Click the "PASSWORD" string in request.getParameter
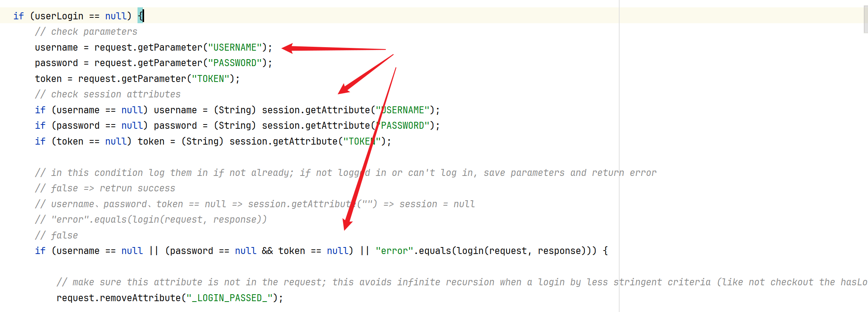 235,63
